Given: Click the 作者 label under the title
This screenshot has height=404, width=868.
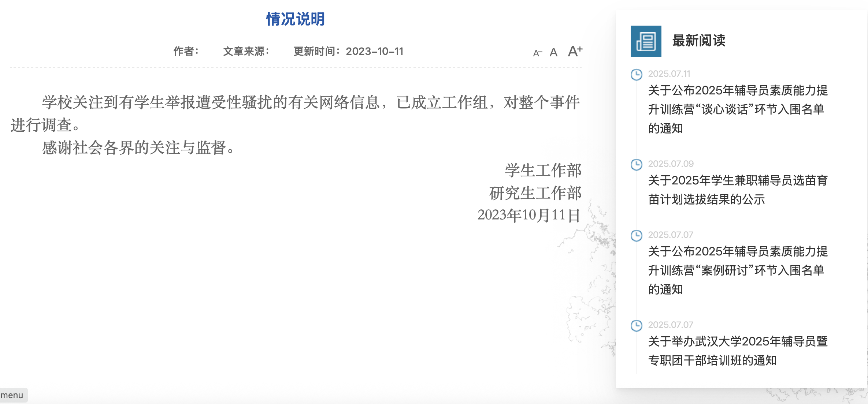Looking at the screenshot, I should pos(186,51).
